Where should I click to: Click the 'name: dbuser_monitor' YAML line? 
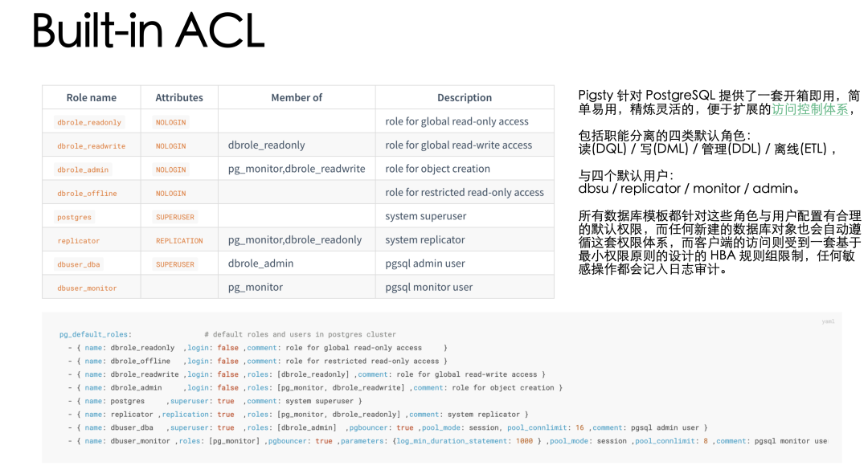coord(448,441)
